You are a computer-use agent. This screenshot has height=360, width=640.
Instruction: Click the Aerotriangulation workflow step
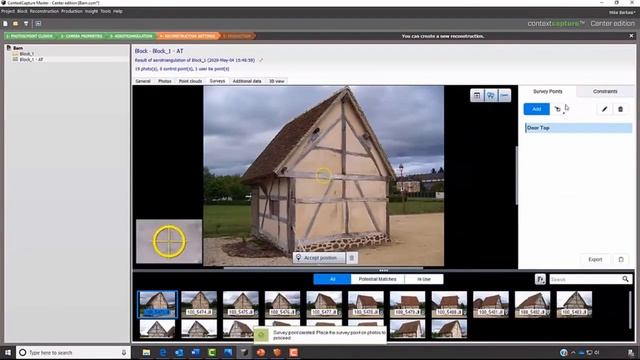click(132, 36)
